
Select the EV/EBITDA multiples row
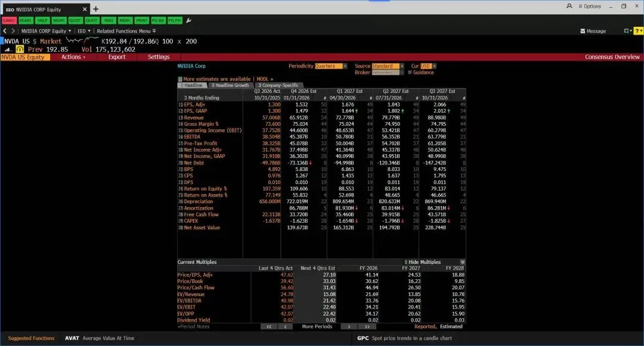[321, 301]
